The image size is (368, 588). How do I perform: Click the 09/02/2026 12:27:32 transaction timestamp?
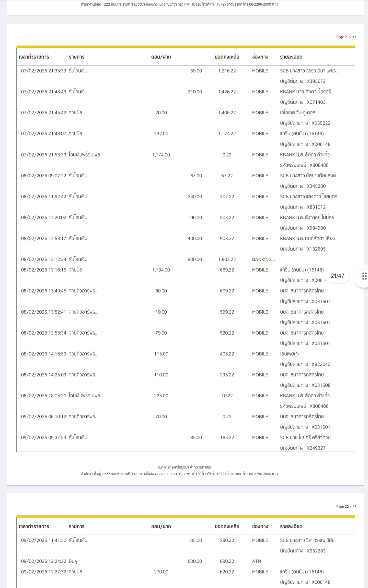[43, 572]
